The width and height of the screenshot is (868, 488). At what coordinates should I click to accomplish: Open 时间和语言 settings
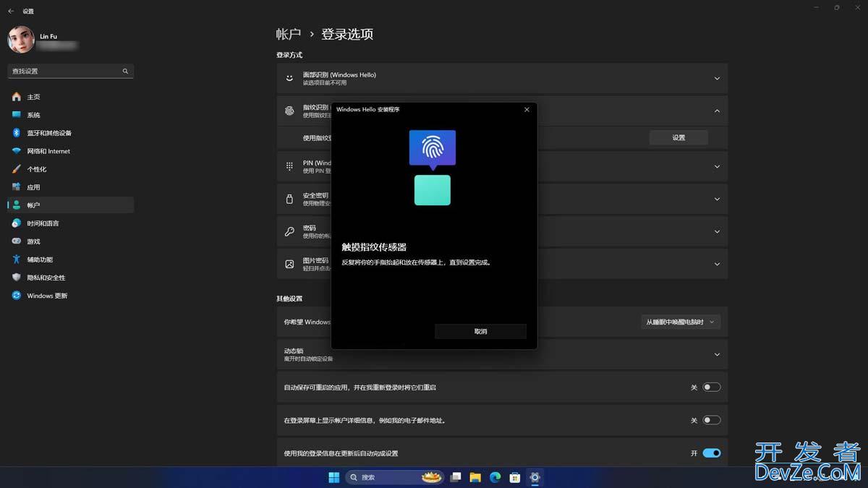71,223
